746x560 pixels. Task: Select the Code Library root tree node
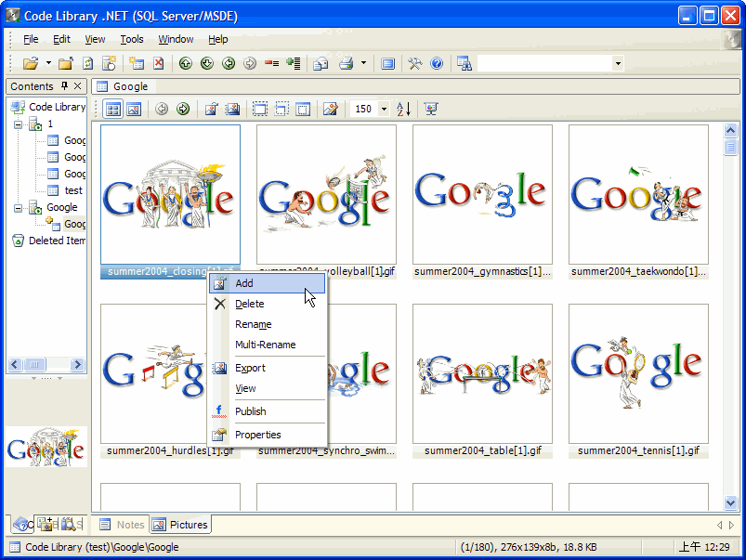57,107
